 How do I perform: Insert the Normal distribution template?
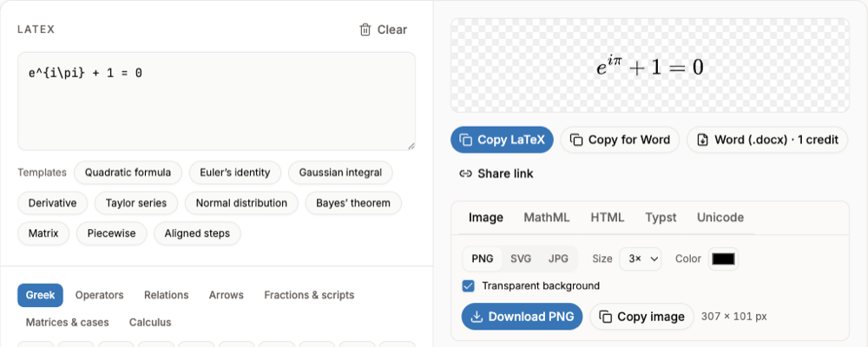click(x=241, y=203)
